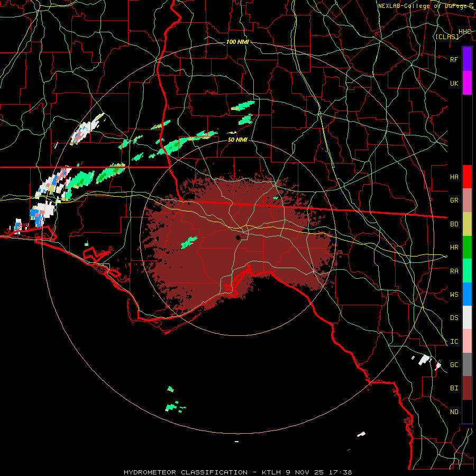Click the WS legend label
Image resolution: width=476 pixels, height=476 pixels.
(x=454, y=295)
